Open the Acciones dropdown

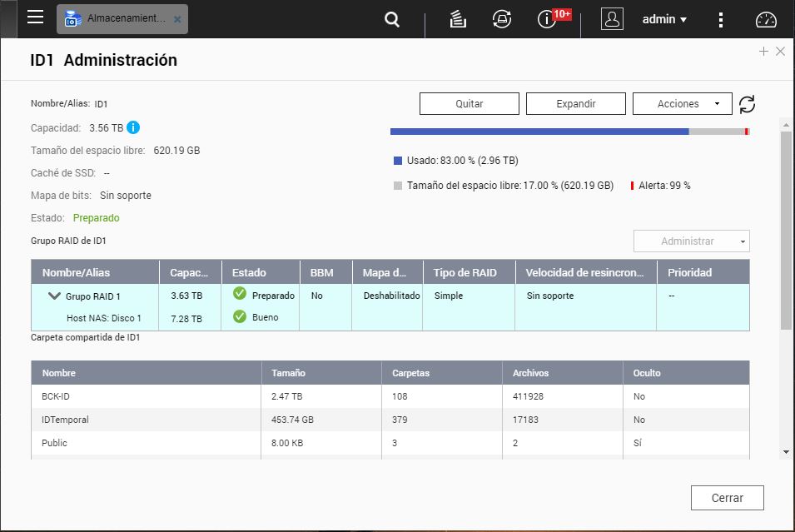(x=682, y=104)
